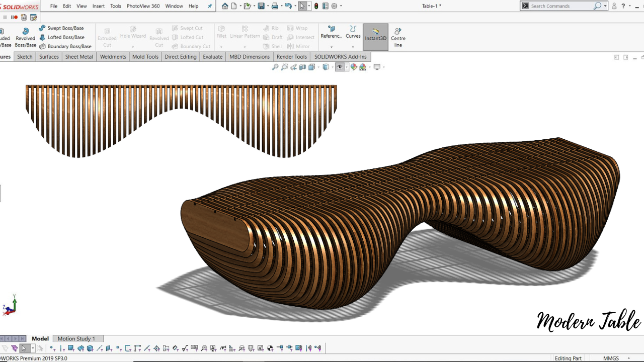Open Display Style cube icon
This screenshot has width=644, height=362.
click(x=326, y=67)
